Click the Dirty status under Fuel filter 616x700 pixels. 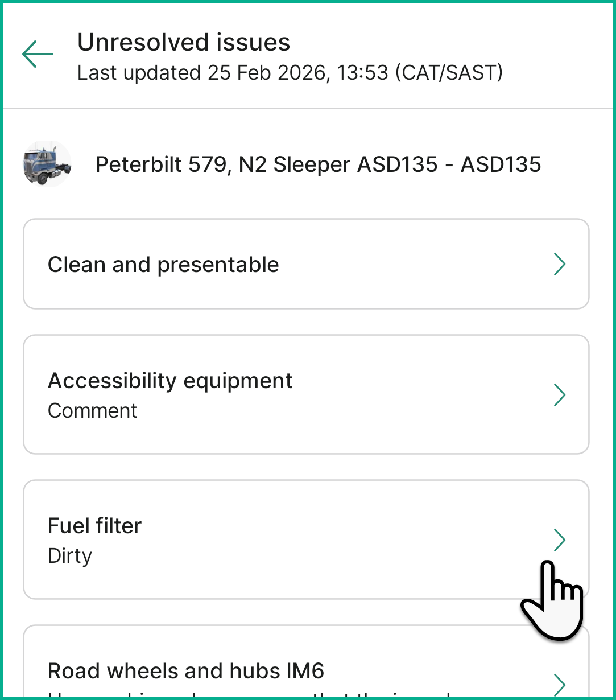pos(70,556)
